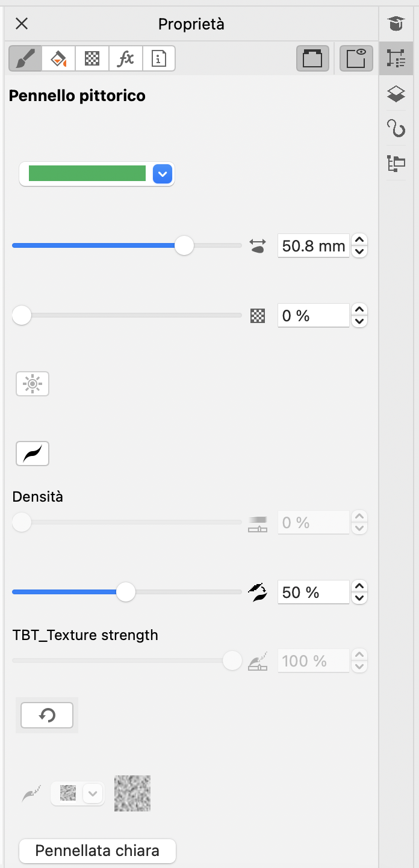419x868 pixels.
Task: Switch to the fill bucket tab
Action: click(x=58, y=59)
